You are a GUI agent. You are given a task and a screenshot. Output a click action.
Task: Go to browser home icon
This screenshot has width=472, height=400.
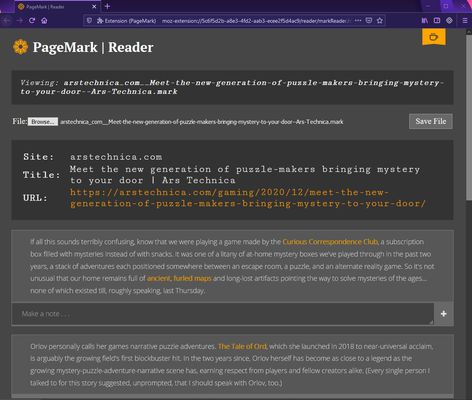click(44, 21)
